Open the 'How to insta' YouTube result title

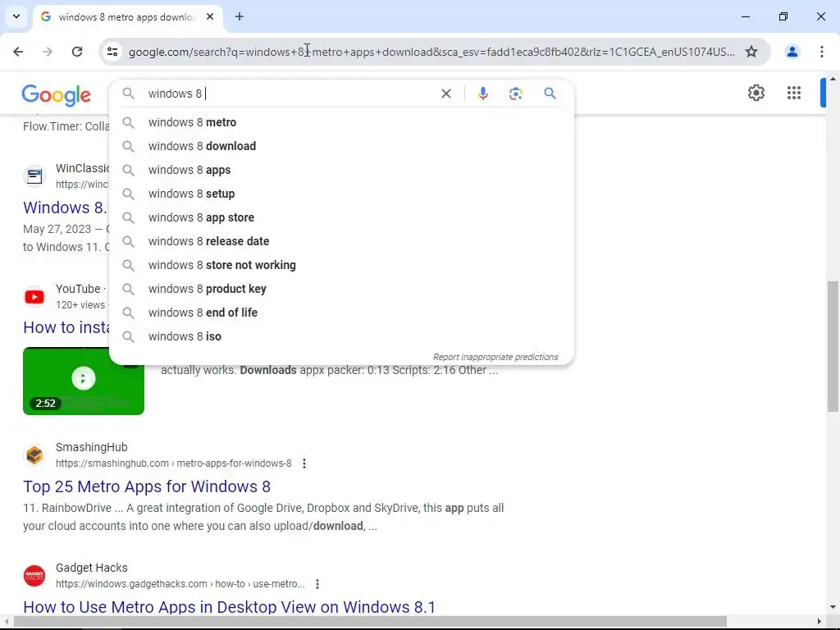click(x=66, y=327)
